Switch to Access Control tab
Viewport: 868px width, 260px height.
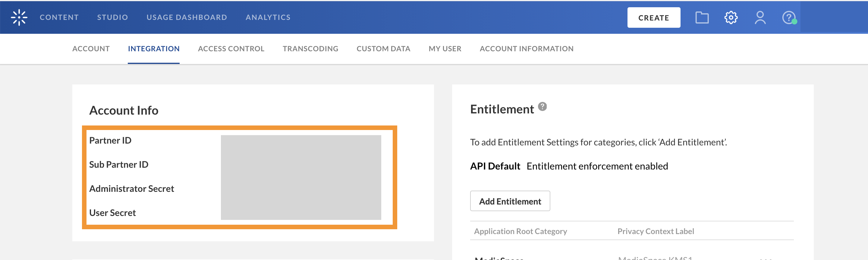231,49
